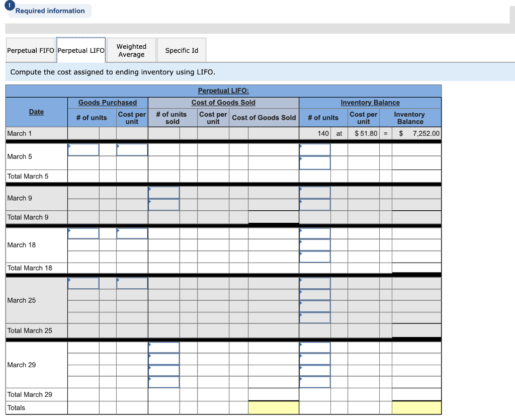Switch to the Specific Id tab

coord(182,50)
